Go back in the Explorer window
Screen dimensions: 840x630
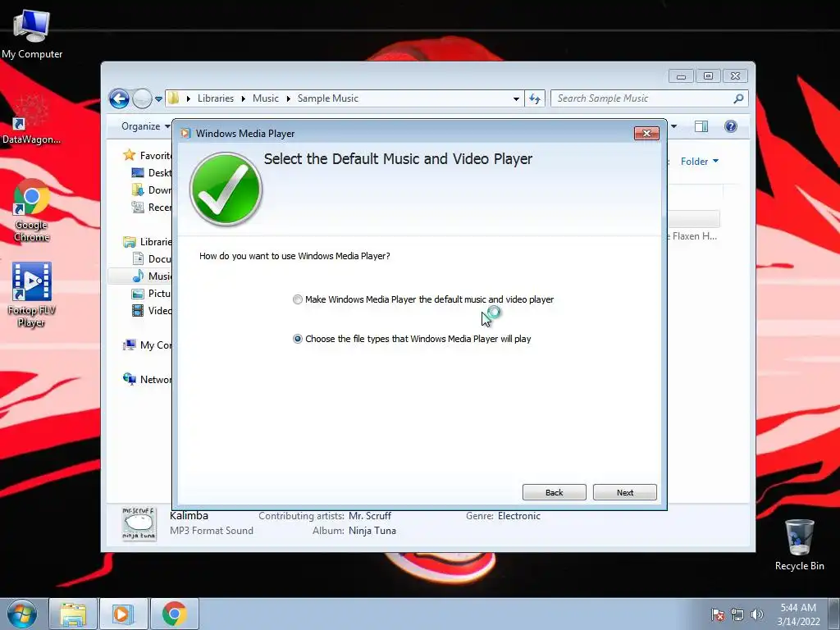pyautogui.click(x=119, y=98)
